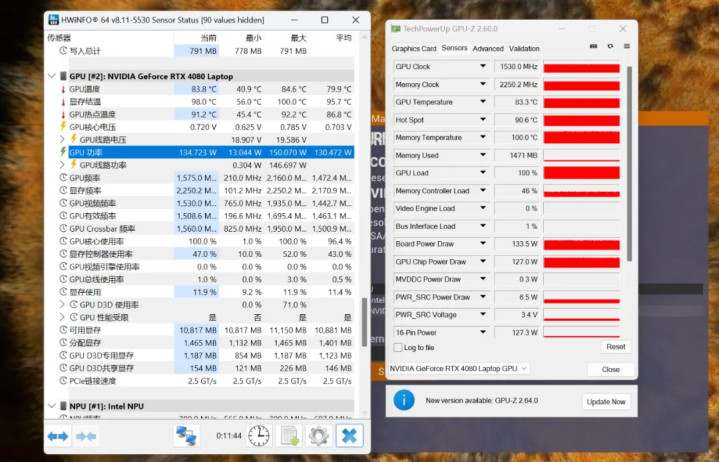Open the NVIDIA GeForce RTX 4080 Laptop GPU selector
The image size is (719, 462).
[x=458, y=368]
